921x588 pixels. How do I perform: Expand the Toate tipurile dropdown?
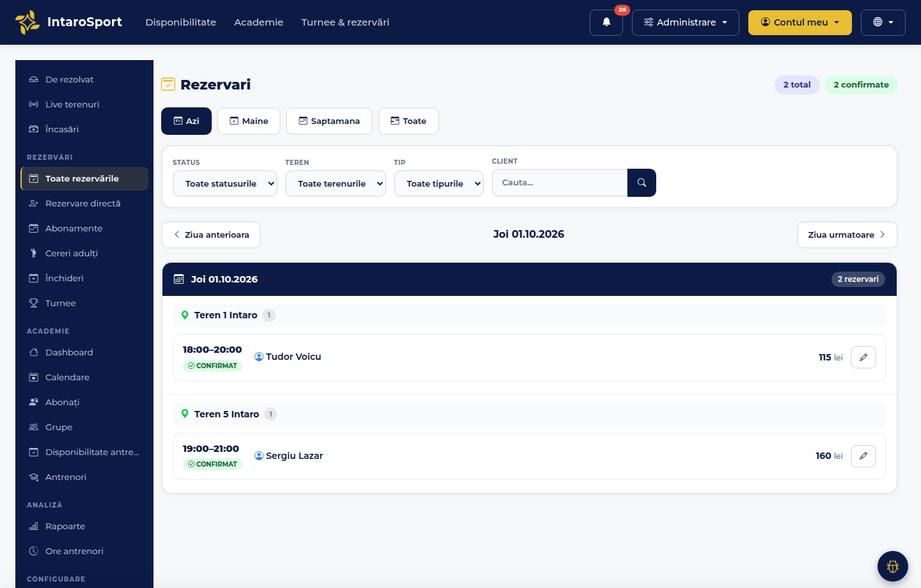click(x=439, y=183)
